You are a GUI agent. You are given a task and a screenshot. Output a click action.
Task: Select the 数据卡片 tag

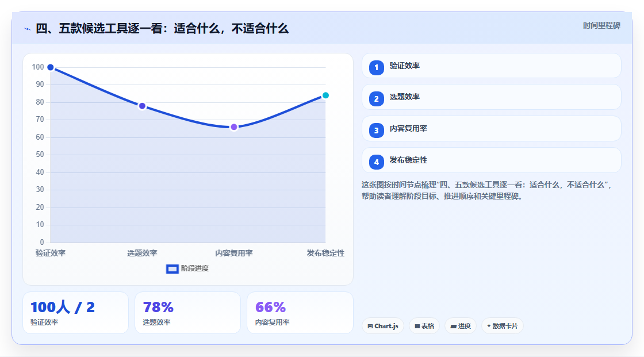(x=503, y=326)
